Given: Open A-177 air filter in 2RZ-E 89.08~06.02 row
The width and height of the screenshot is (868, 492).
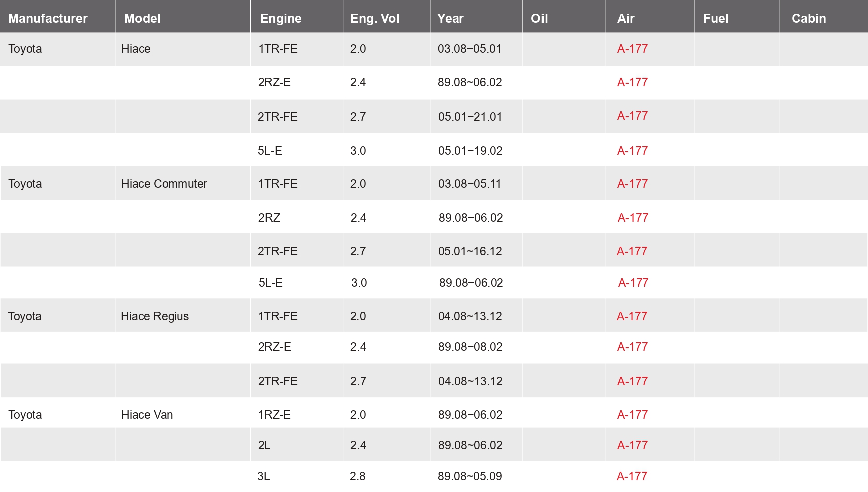Looking at the screenshot, I should pyautogui.click(x=632, y=82).
